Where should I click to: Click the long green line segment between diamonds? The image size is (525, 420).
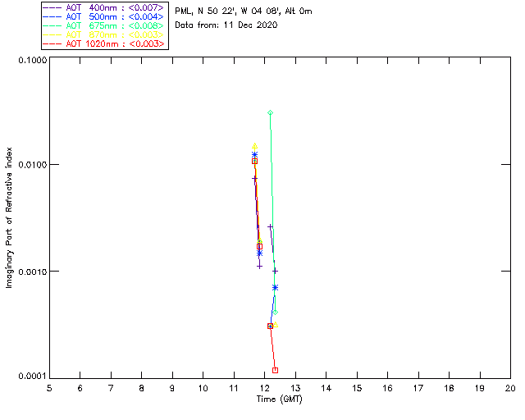[x=273, y=212]
